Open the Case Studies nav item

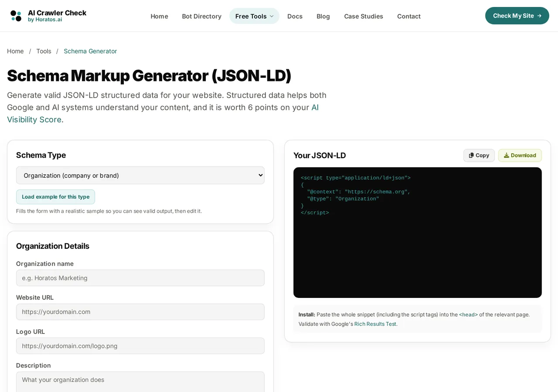pyautogui.click(x=364, y=16)
